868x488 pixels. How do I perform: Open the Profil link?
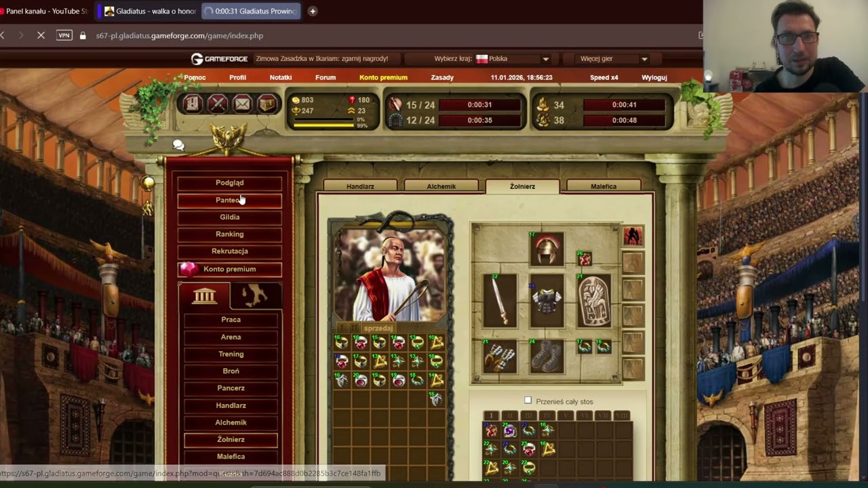click(x=237, y=77)
